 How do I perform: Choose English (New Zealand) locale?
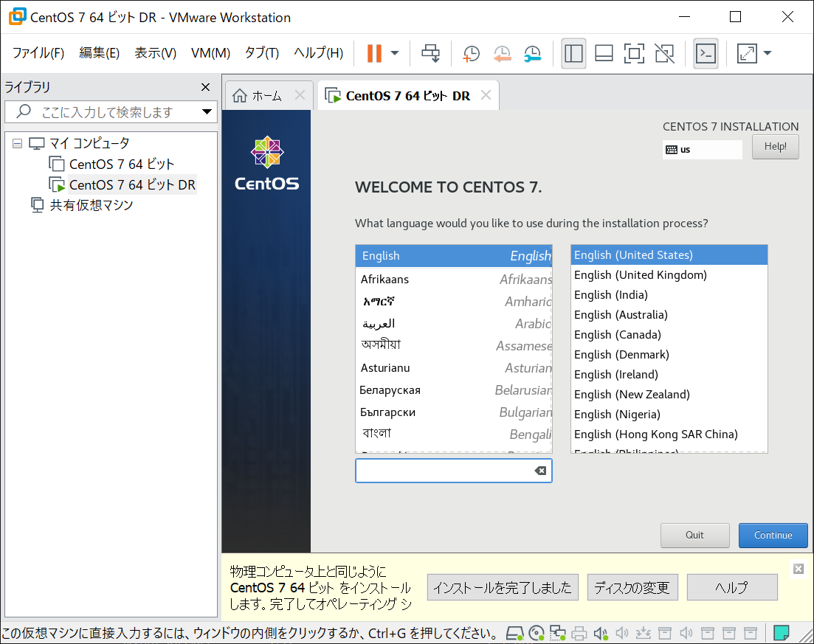click(669, 395)
